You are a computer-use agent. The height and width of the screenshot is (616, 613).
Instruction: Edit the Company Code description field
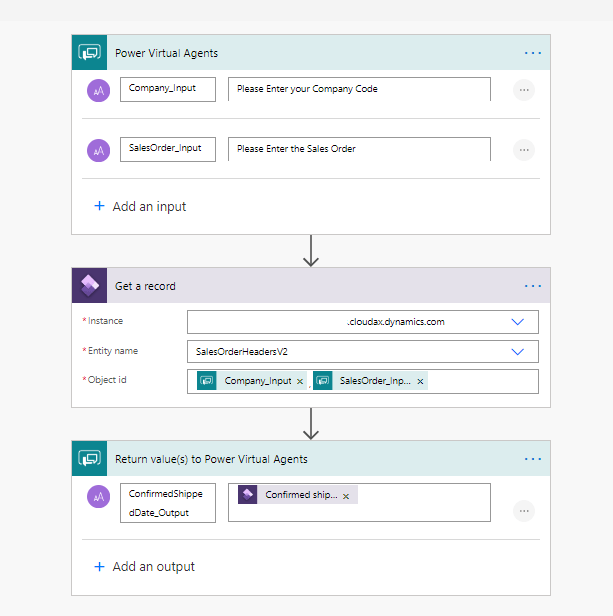click(x=359, y=89)
